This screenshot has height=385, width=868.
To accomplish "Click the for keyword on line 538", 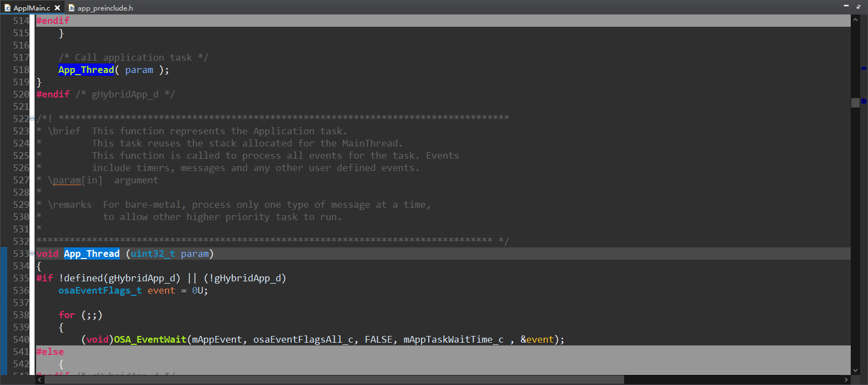I will [x=67, y=315].
